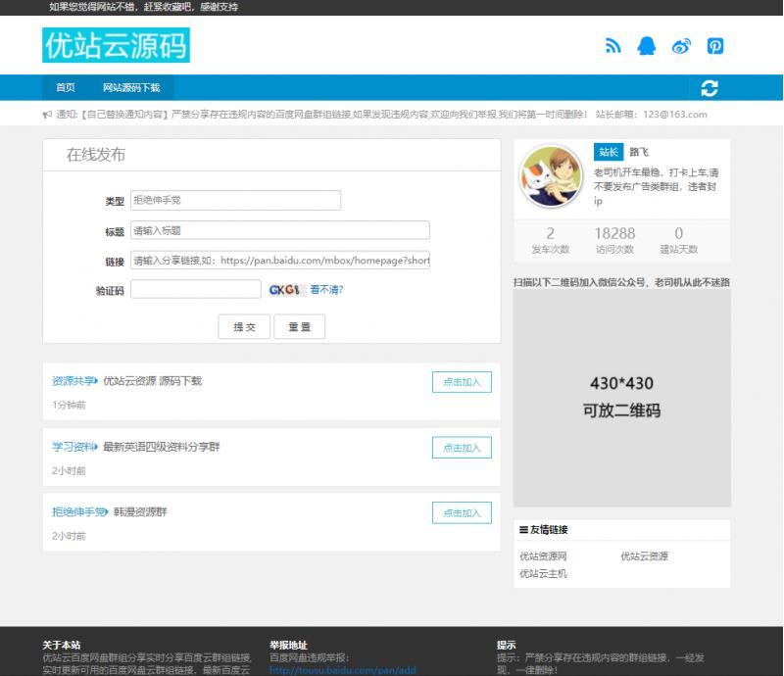Click the QQ penguin contact icon
The height and width of the screenshot is (676, 784).
[x=648, y=45]
